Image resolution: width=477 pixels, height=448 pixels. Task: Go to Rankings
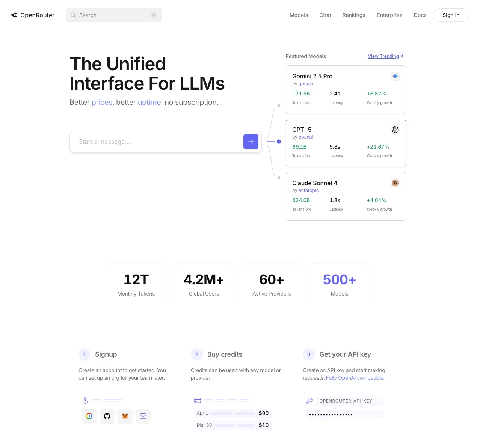pyautogui.click(x=354, y=15)
